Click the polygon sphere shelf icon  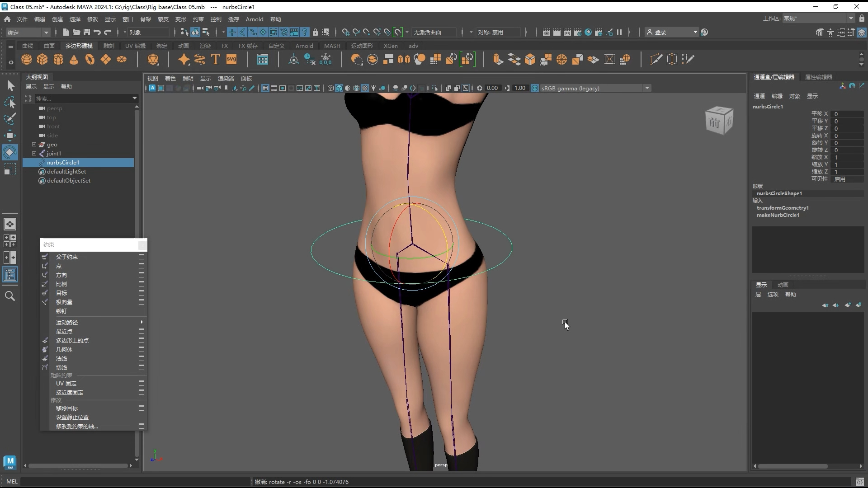27,59
